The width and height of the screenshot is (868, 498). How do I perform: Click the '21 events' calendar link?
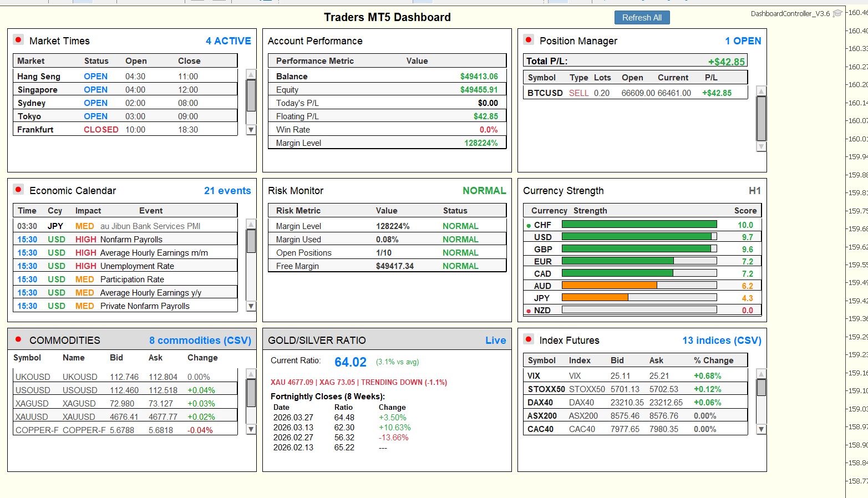(x=227, y=191)
